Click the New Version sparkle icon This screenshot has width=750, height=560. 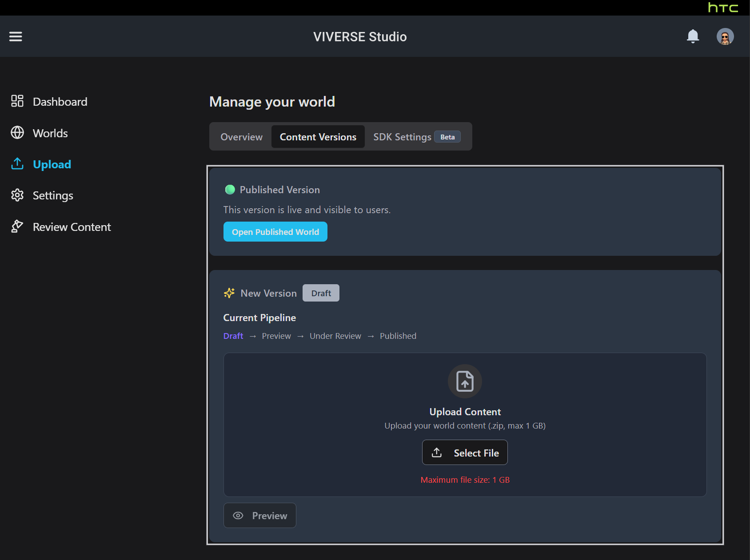(229, 293)
